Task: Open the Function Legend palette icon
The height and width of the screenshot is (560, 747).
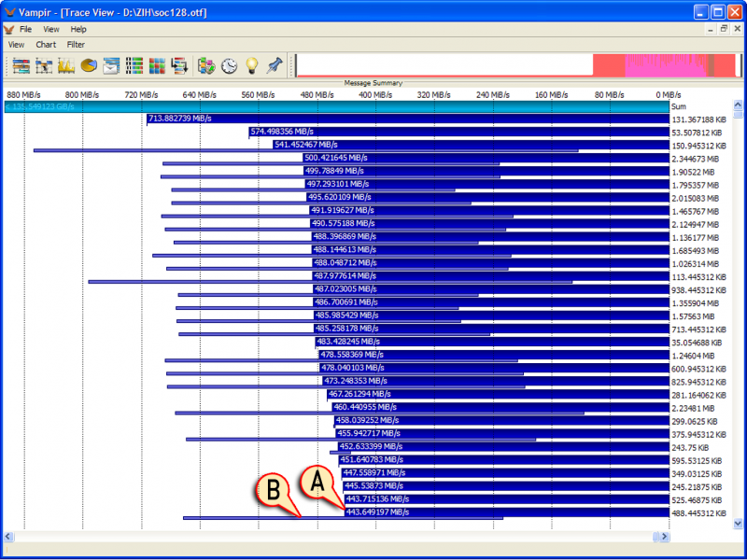Action: coord(206,65)
